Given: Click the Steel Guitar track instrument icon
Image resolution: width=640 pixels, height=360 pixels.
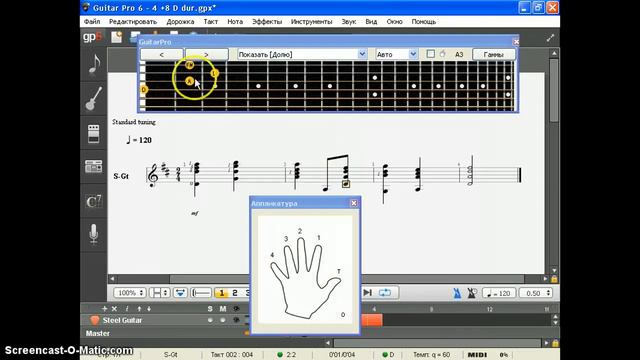Looking at the screenshot, I should tap(94, 320).
